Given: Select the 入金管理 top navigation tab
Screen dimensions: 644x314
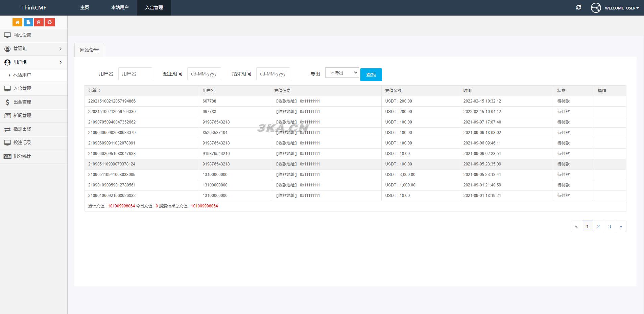Looking at the screenshot, I should pyautogui.click(x=154, y=7).
